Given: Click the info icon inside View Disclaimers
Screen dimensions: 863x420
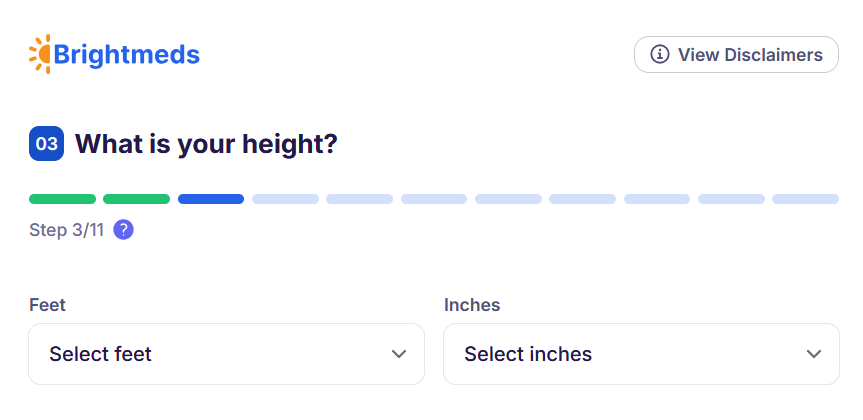Looking at the screenshot, I should [x=660, y=55].
